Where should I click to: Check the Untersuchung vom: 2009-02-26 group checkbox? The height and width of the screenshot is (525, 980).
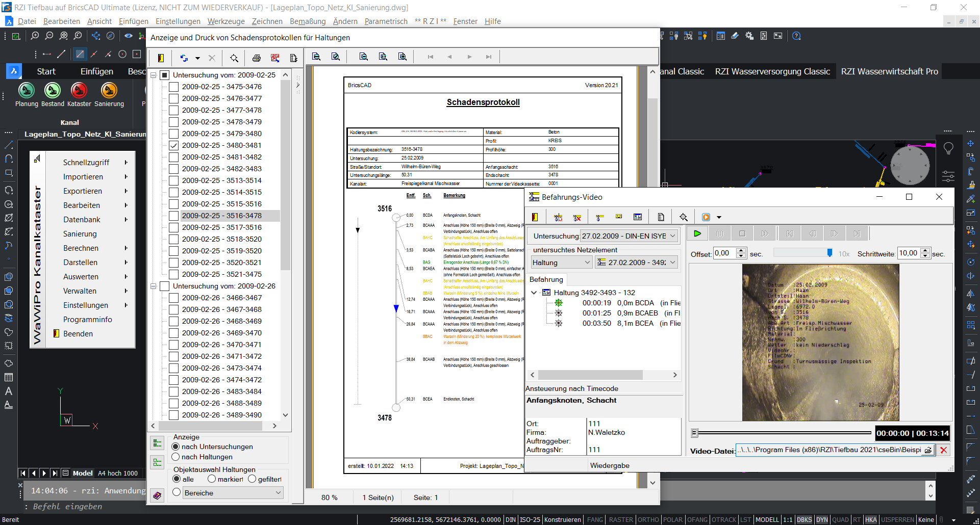coord(164,286)
